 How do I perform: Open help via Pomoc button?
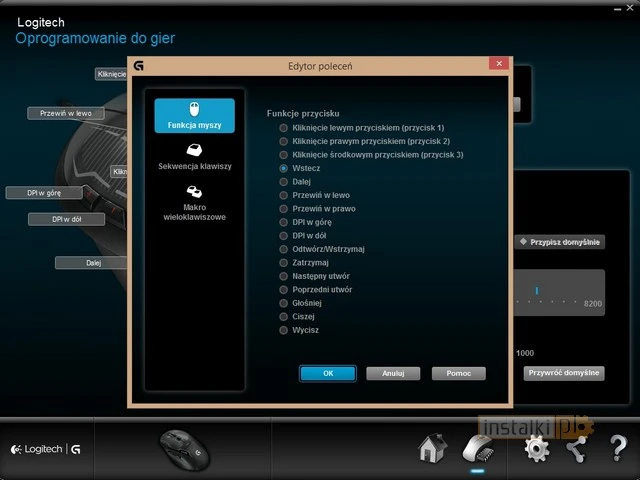coord(459,373)
